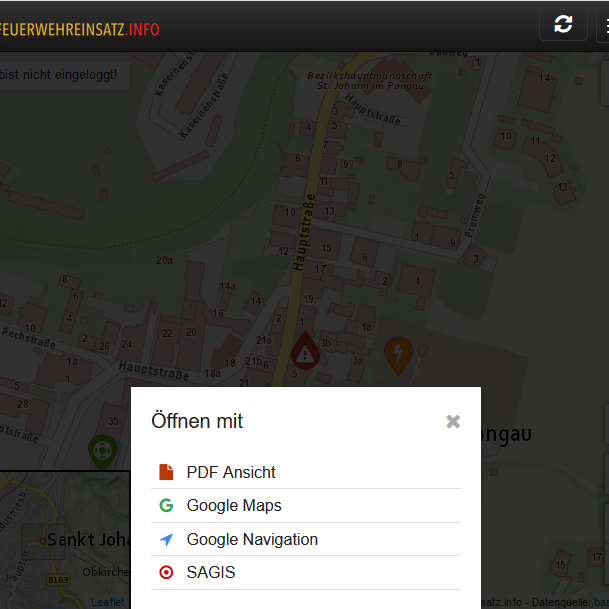Viewport: 609px width, 609px height.
Task: Click the 'Öffnen mit' dialog title
Action: (197, 421)
